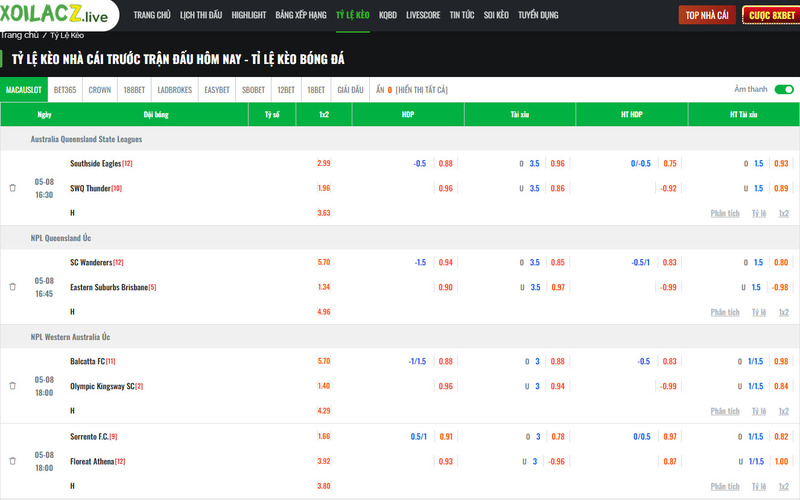This screenshot has height=500, width=800.
Task: Switch to the 18BET tab
Action: tap(316, 90)
